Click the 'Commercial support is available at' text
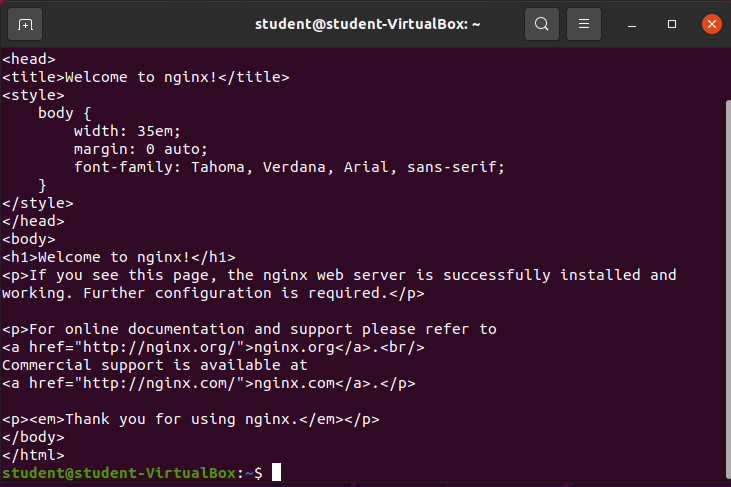This screenshot has width=731, height=487. pyautogui.click(x=154, y=365)
